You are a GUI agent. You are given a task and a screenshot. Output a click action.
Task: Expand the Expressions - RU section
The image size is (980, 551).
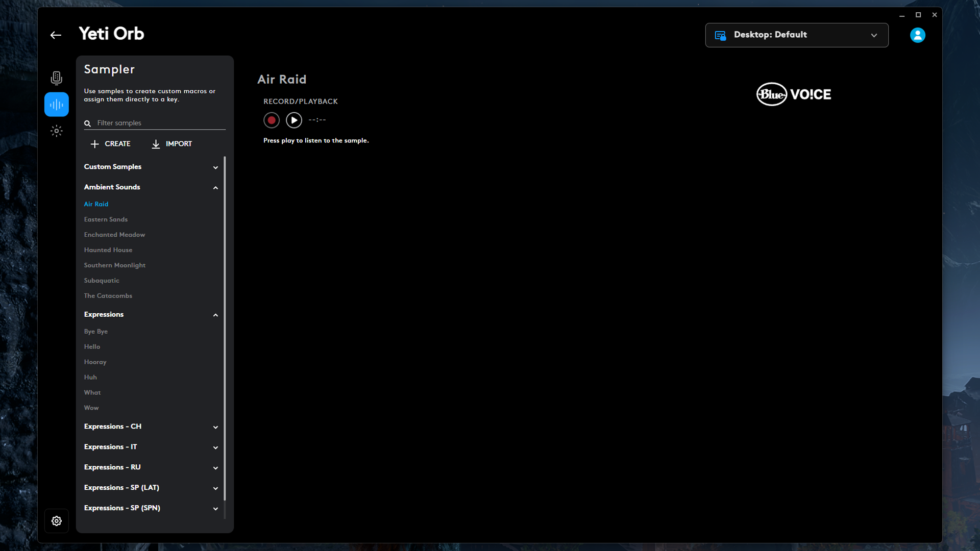pyautogui.click(x=151, y=467)
